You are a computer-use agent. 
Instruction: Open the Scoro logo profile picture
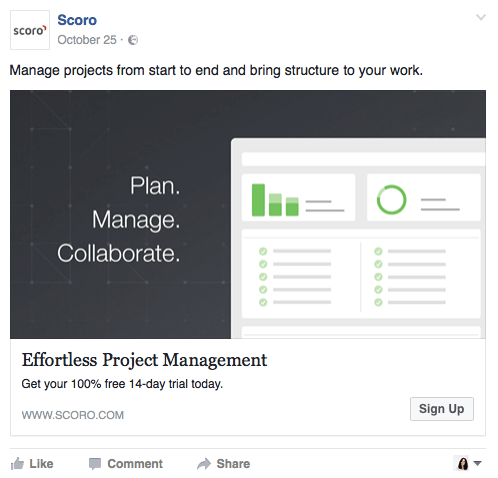(30, 30)
